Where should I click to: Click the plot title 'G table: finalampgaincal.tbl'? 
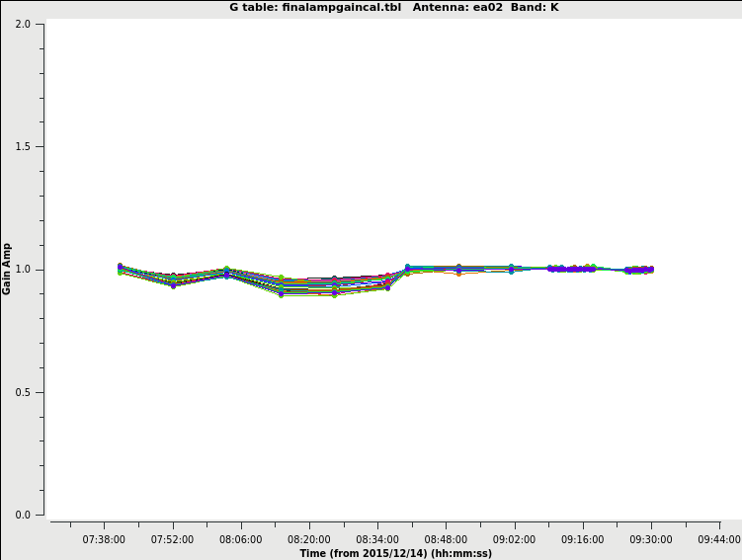point(315,8)
